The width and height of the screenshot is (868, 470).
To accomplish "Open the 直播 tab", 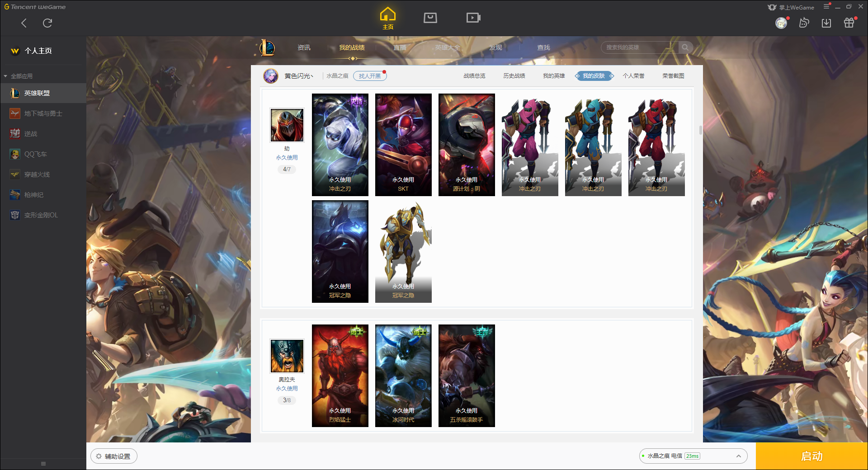I will (400, 47).
